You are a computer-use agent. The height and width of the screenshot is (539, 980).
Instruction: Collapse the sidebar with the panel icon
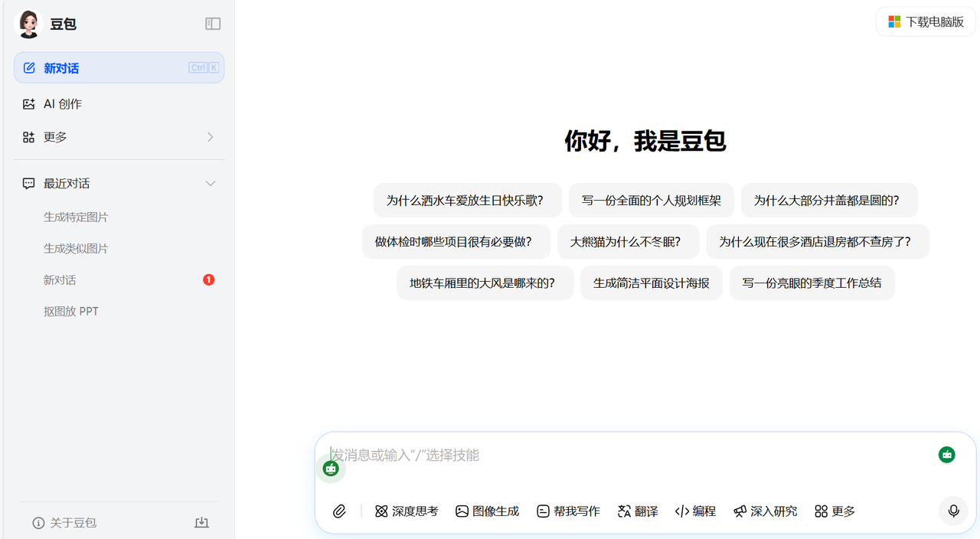pos(213,24)
